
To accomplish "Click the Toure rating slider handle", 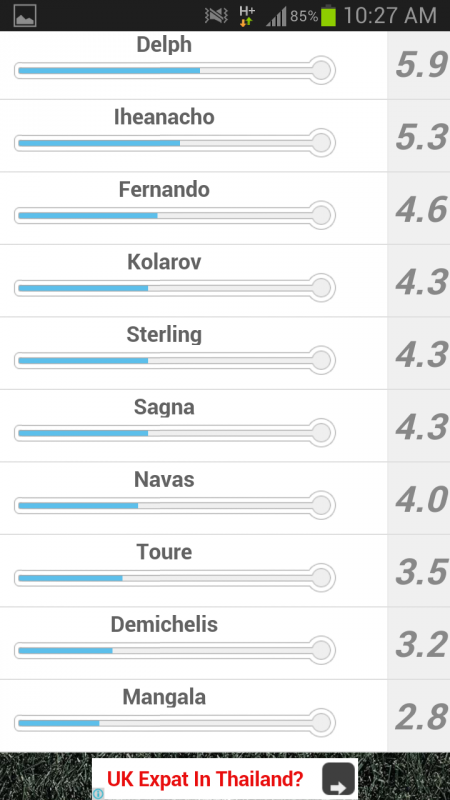I will pyautogui.click(x=321, y=578).
